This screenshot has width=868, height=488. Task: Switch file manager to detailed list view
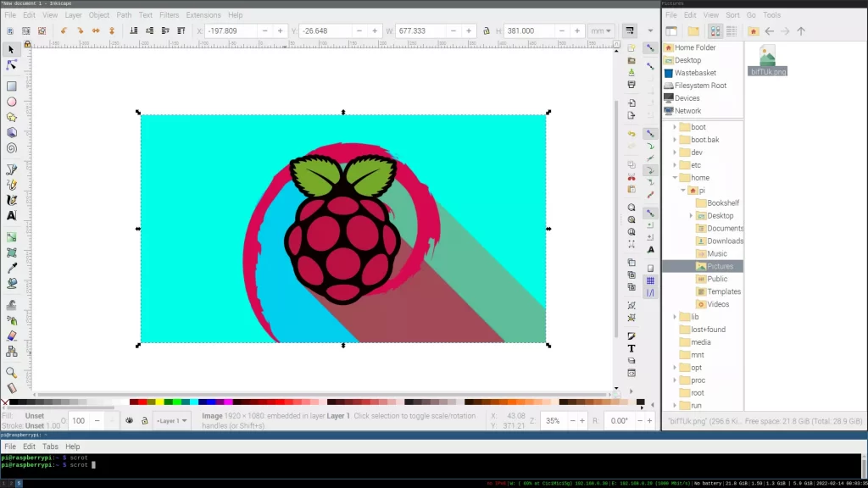(732, 31)
